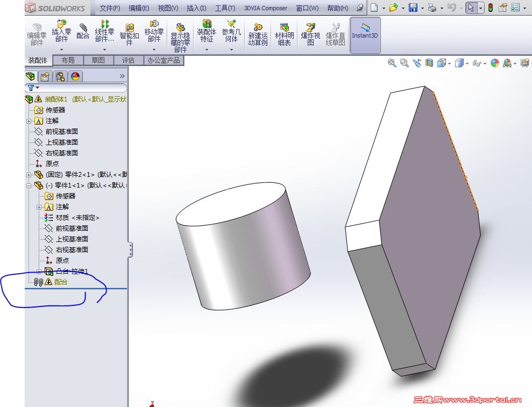Image resolution: width=532 pixels, height=407 pixels.
Task: Open dropdown arrow next to Print icon
Action: point(442,8)
